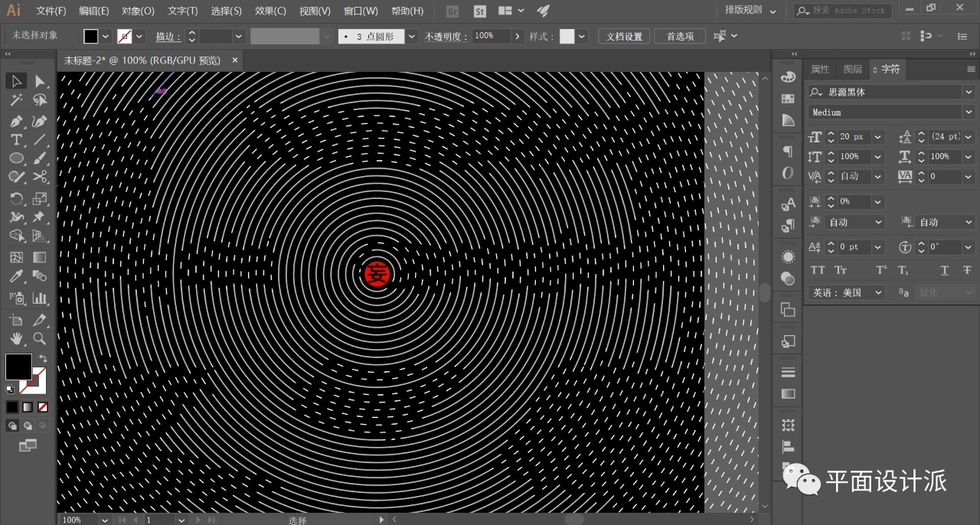Select the Lasso tool
The height and width of the screenshot is (525, 980).
coord(40,100)
